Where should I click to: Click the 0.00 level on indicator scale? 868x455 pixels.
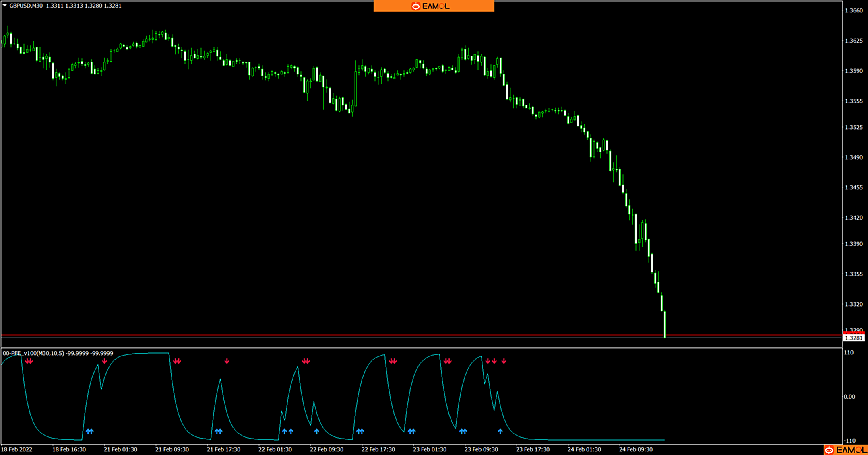point(849,397)
